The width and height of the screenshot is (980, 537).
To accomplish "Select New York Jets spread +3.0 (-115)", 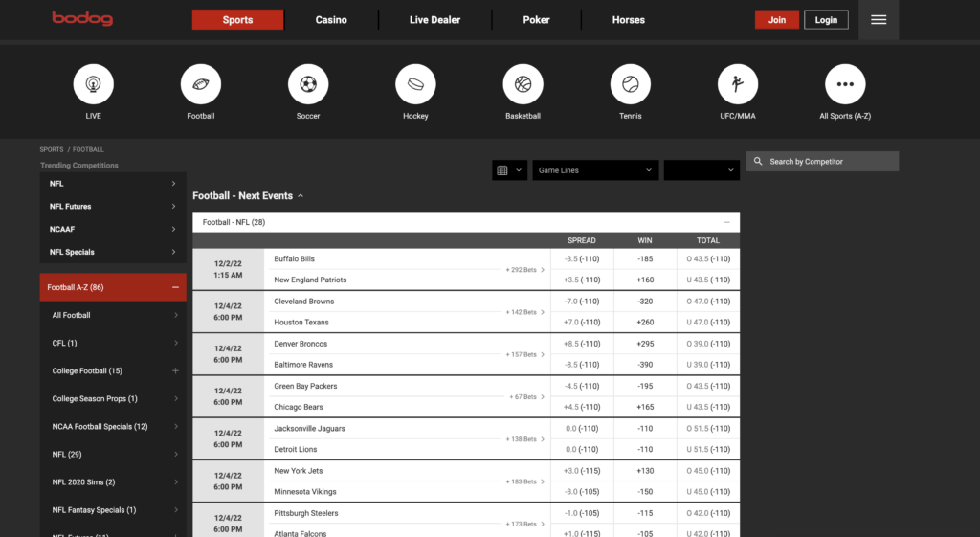I will point(582,471).
